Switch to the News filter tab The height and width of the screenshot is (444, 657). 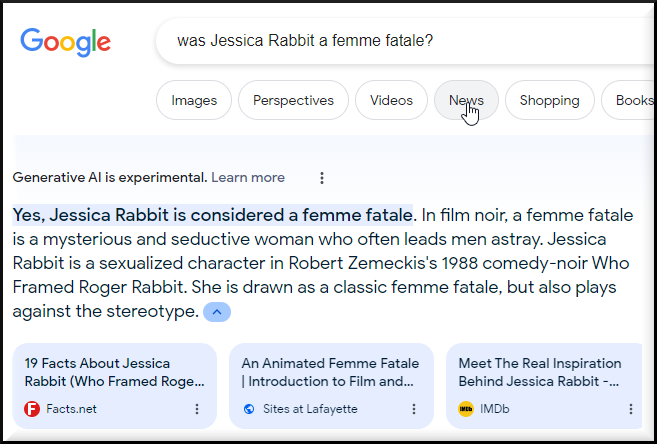[466, 100]
